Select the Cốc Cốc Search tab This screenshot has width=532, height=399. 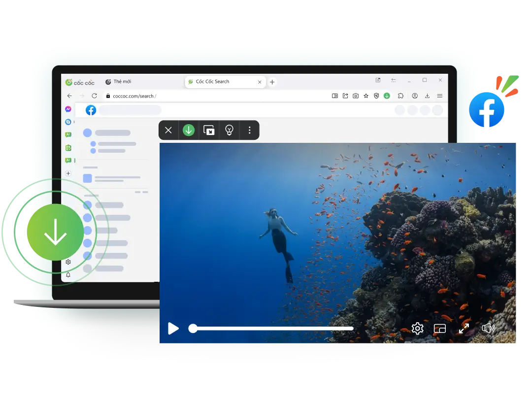click(x=224, y=82)
